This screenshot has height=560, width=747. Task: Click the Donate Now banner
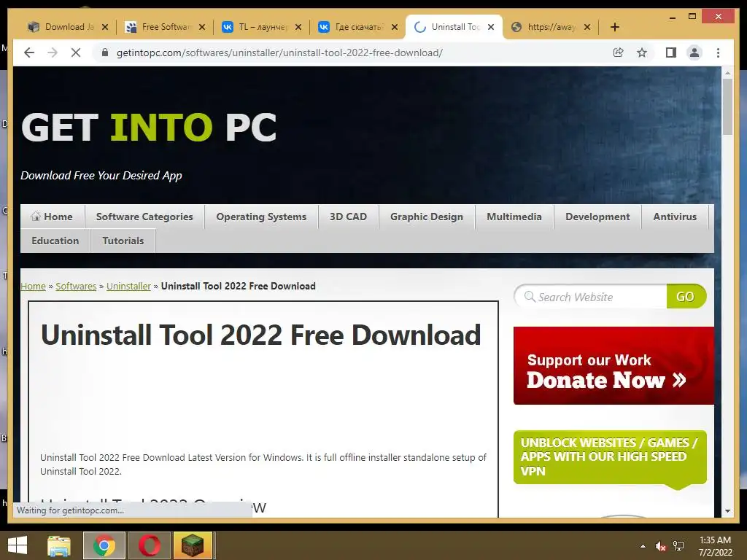tap(614, 366)
